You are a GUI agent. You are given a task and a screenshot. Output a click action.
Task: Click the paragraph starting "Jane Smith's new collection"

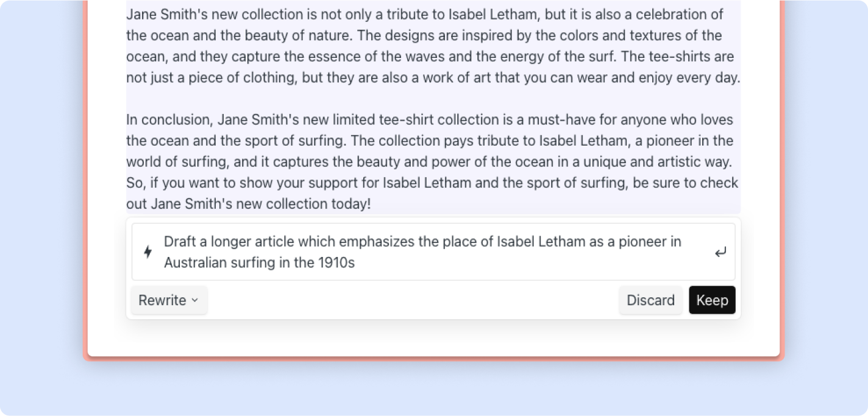(427, 46)
